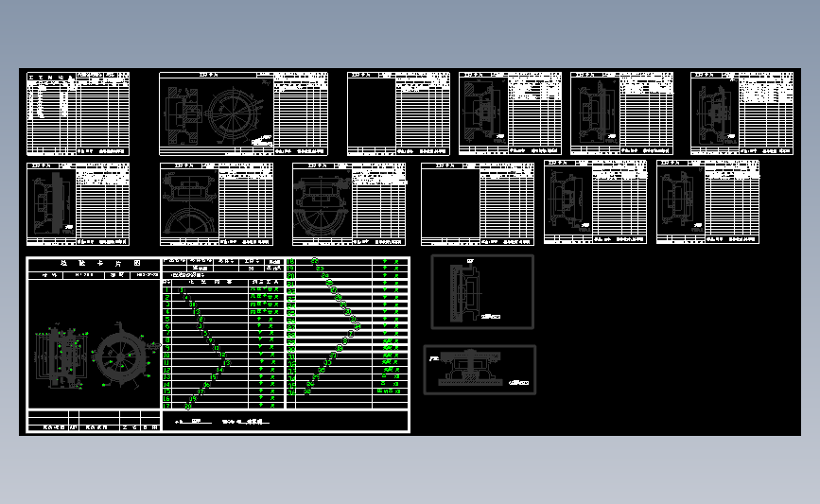Click row number 17 in assembly sequence table
820x504 pixels.
tap(166, 406)
